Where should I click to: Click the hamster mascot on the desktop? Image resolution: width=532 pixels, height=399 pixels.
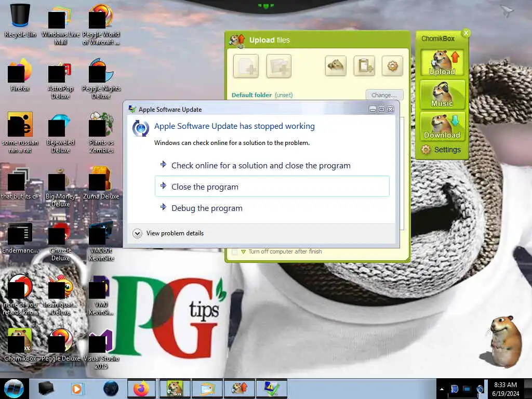click(x=505, y=341)
